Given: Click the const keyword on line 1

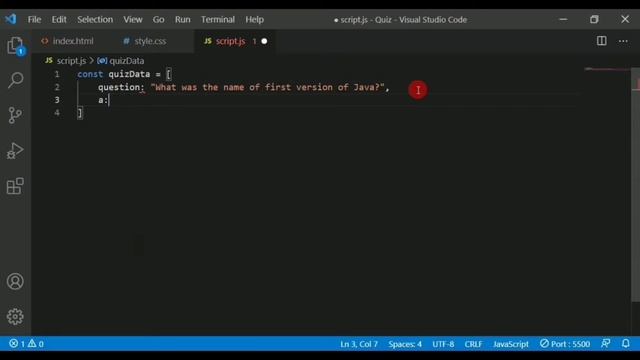Looking at the screenshot, I should 90,74.
